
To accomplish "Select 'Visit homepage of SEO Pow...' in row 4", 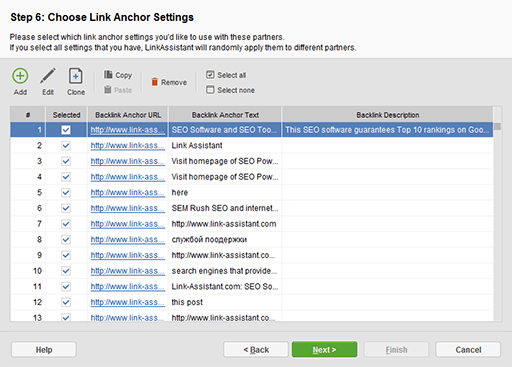I will click(x=225, y=177).
